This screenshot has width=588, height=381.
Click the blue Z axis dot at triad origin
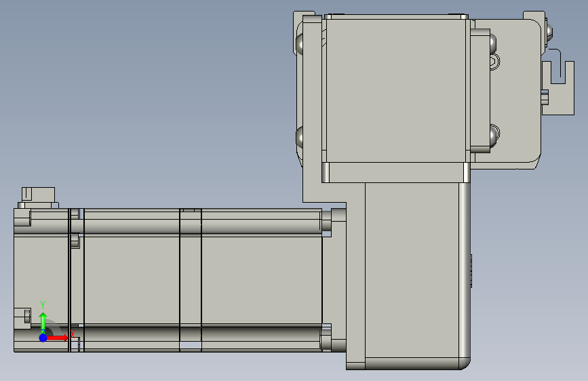point(43,338)
